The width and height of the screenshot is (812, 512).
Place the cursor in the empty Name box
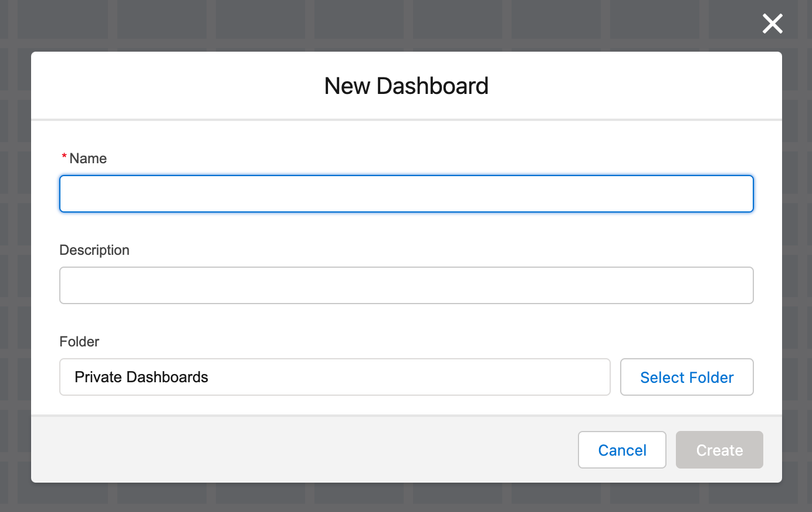[406, 194]
